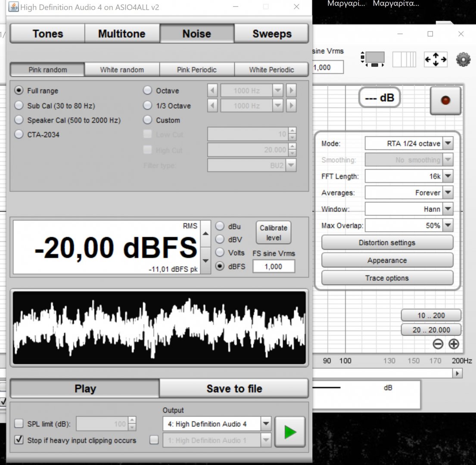Enable the SPL limit checkbox

pyautogui.click(x=19, y=424)
